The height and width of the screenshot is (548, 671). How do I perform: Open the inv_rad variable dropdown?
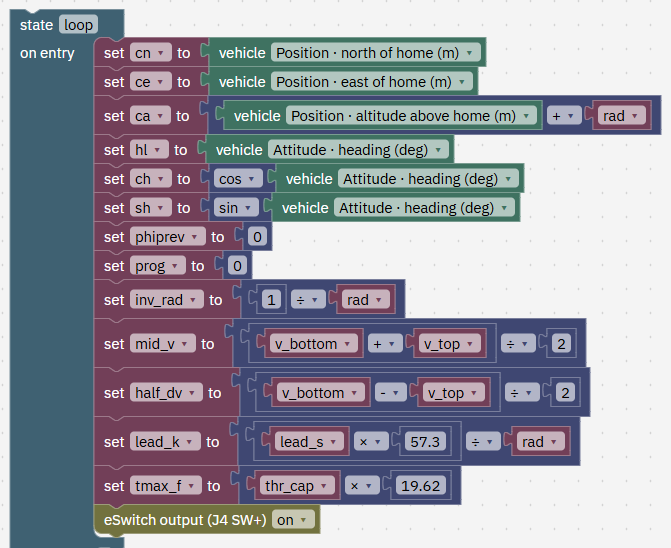tap(167, 300)
